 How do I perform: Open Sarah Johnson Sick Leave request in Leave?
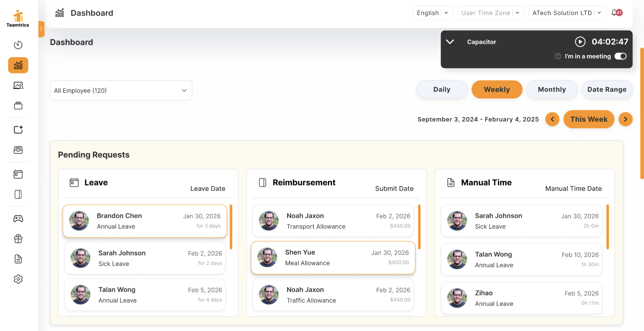click(x=145, y=258)
